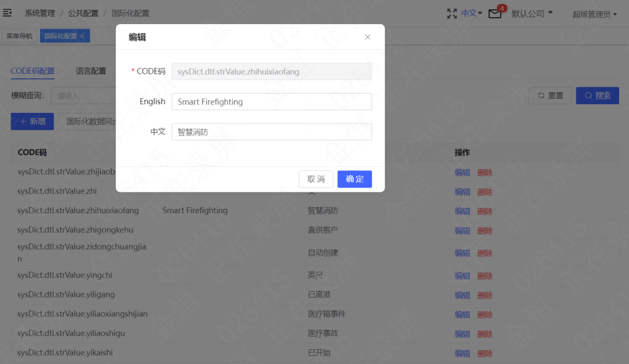The height and width of the screenshot is (364, 629).
Task: Open the mail notifications icon
Action: (495, 14)
